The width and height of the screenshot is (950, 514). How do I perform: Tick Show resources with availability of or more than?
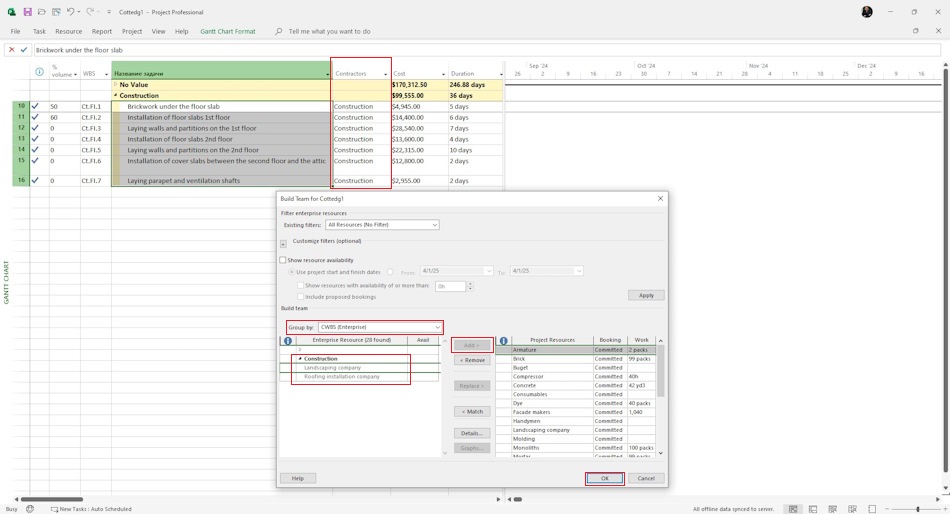[x=301, y=285]
